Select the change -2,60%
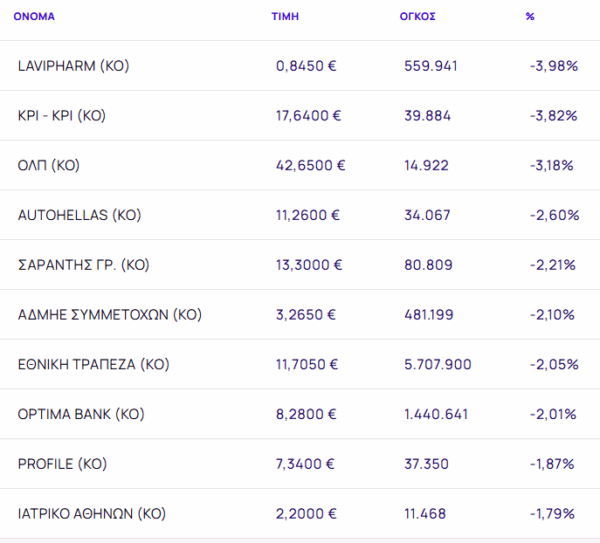This screenshot has width=600, height=543. click(x=554, y=215)
